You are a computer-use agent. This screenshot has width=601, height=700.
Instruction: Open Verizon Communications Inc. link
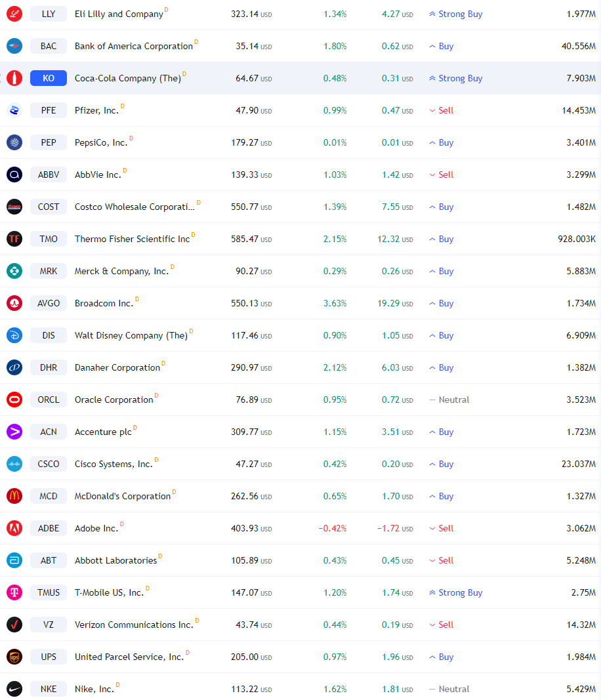coord(134,625)
